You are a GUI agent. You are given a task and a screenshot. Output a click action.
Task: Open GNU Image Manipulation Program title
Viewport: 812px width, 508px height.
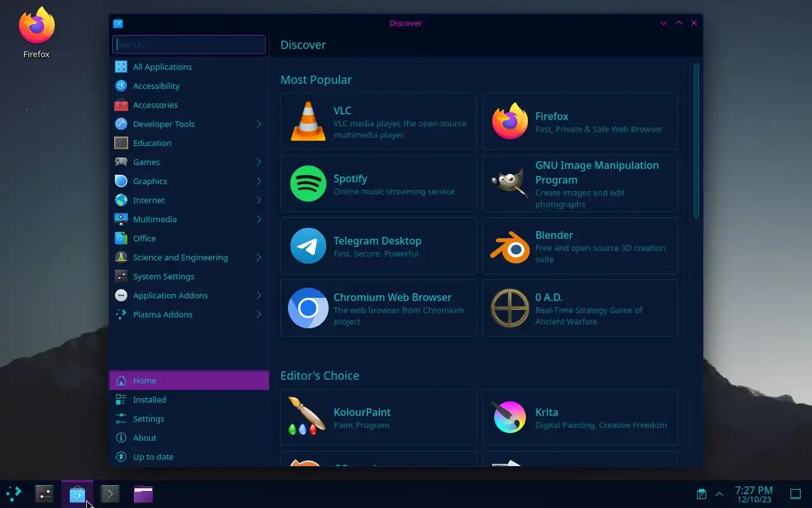[x=597, y=172]
